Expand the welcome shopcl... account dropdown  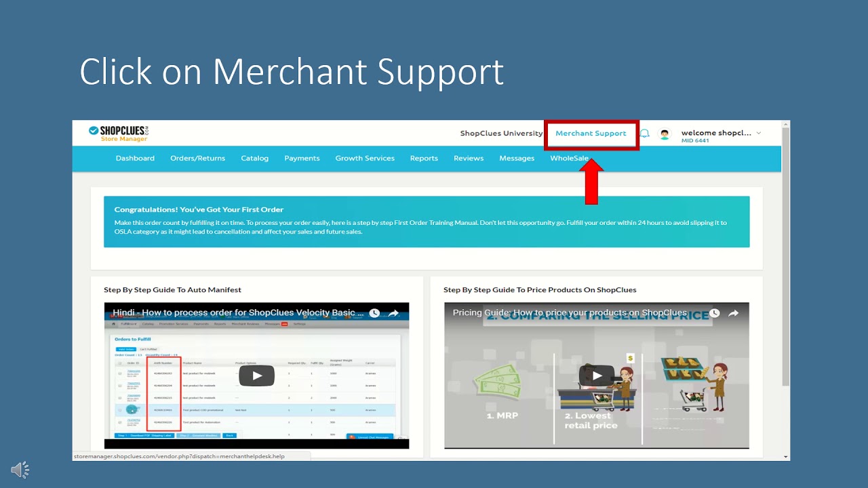[759, 133]
